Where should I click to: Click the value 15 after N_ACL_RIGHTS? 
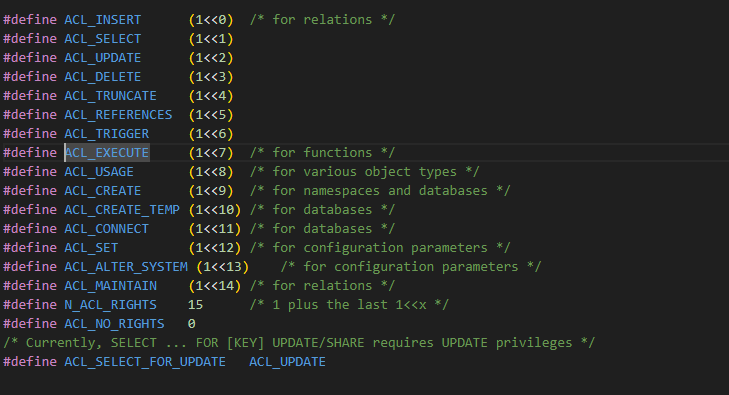tap(195, 305)
